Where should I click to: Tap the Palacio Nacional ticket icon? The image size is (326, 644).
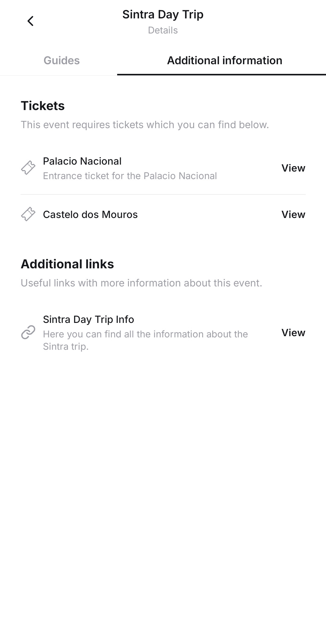[28, 168]
